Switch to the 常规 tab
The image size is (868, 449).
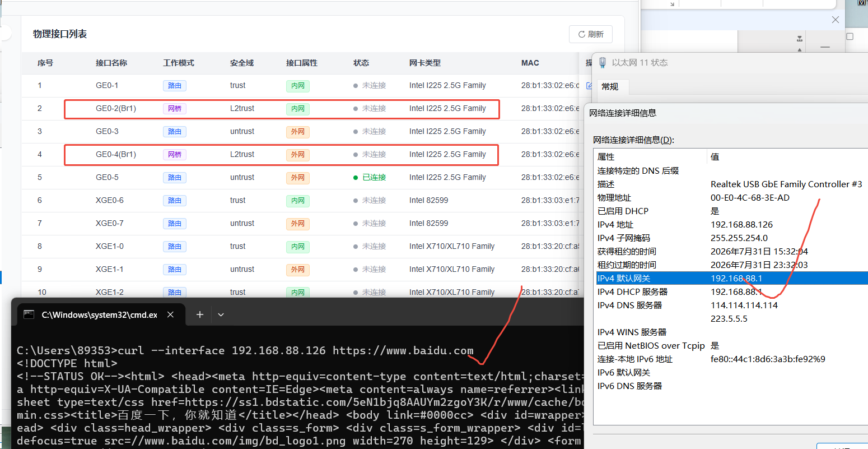pyautogui.click(x=610, y=86)
